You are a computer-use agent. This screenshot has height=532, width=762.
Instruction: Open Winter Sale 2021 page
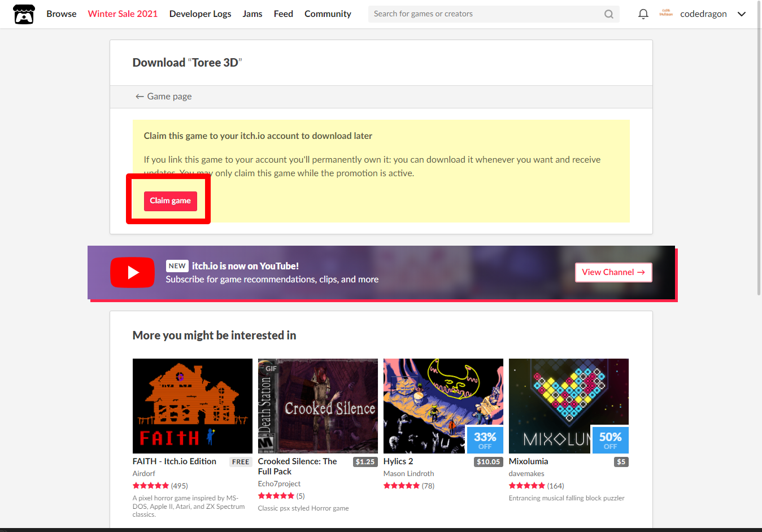123,14
